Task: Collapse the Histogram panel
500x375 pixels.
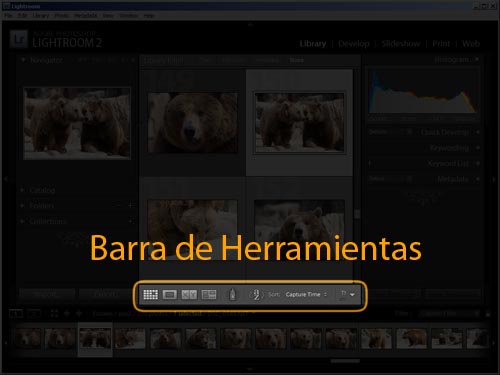Action: (477, 60)
